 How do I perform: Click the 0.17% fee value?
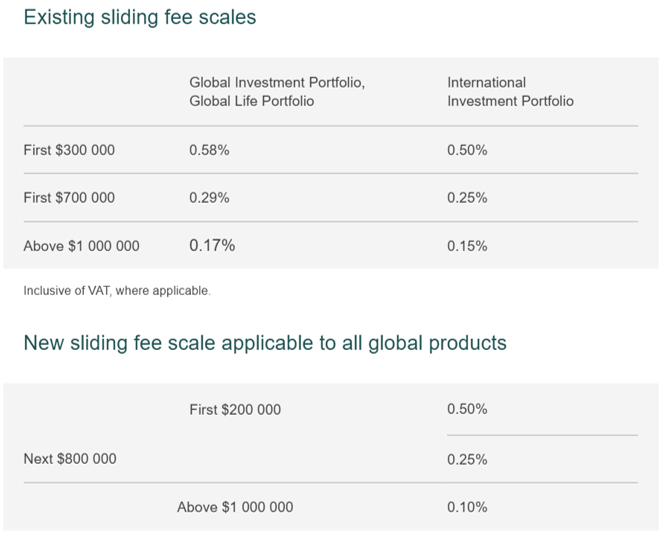pyautogui.click(x=212, y=245)
